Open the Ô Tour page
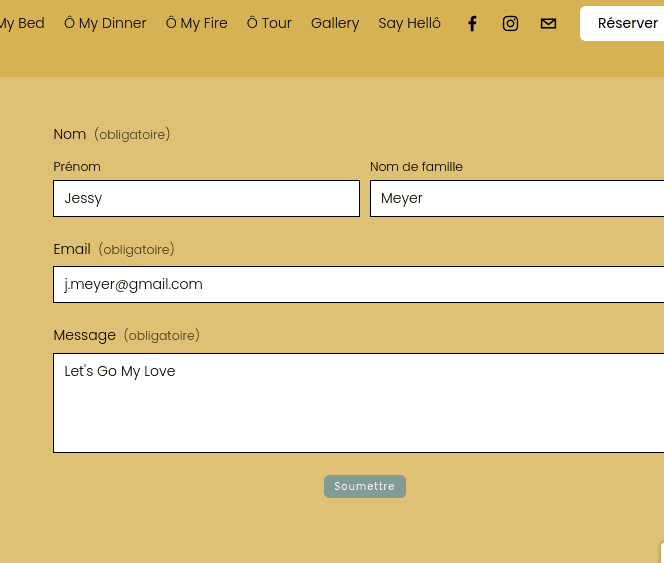This screenshot has height=563, width=664. click(x=269, y=23)
